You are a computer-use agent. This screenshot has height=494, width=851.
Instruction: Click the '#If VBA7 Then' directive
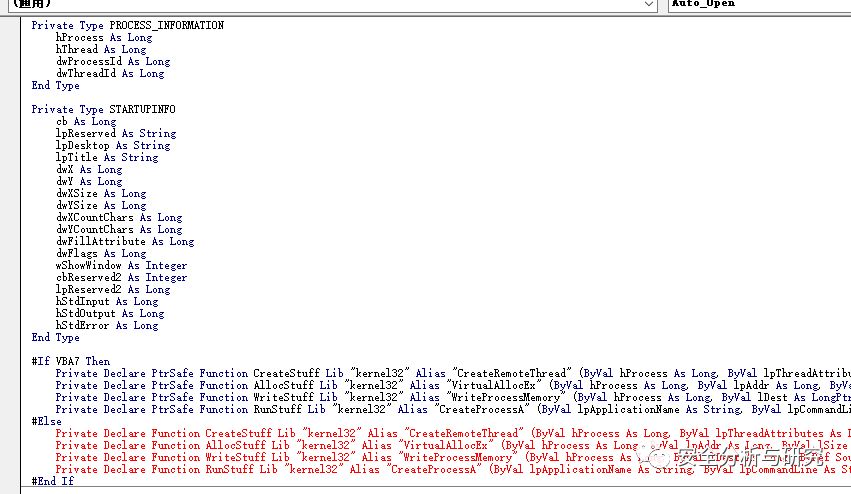click(x=71, y=361)
